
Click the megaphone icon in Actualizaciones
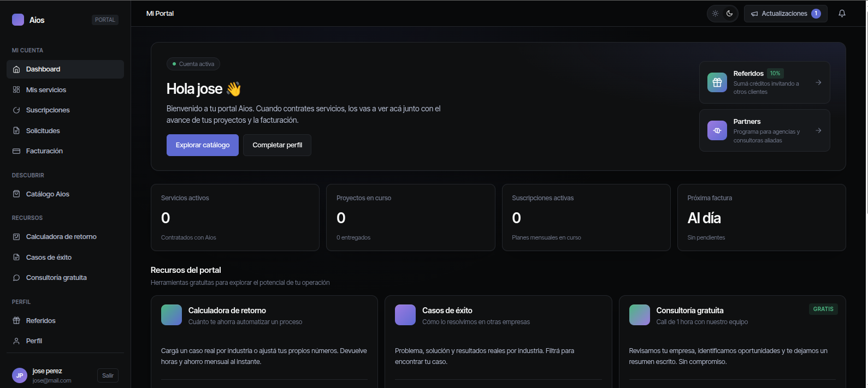point(754,14)
